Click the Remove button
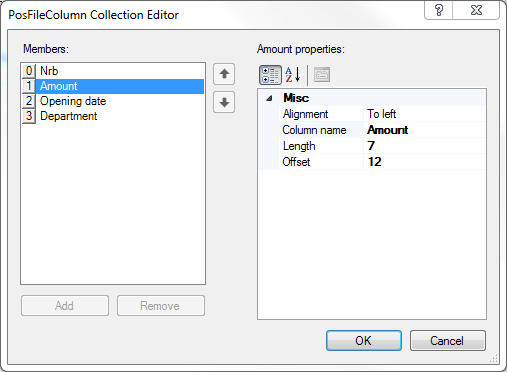507x372 pixels. (161, 305)
